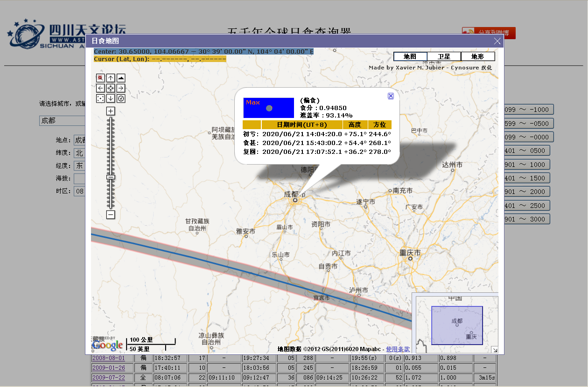Pan the map left with arrow
This screenshot has width=588, height=387.
[x=100, y=88]
